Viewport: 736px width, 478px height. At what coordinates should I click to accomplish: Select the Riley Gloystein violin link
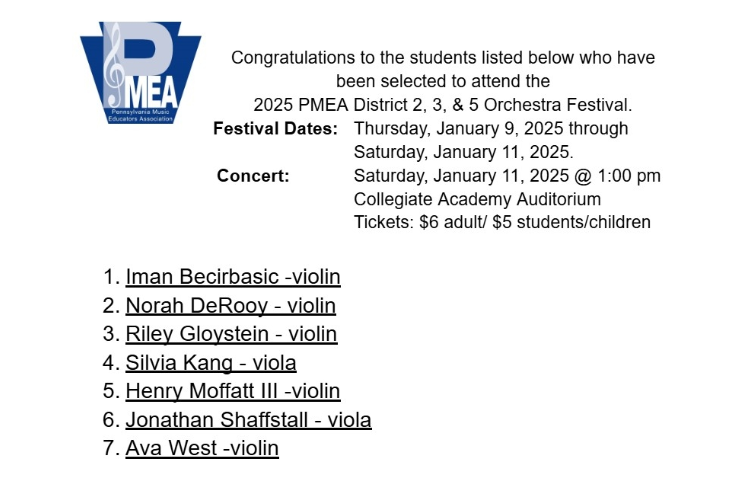(x=231, y=334)
